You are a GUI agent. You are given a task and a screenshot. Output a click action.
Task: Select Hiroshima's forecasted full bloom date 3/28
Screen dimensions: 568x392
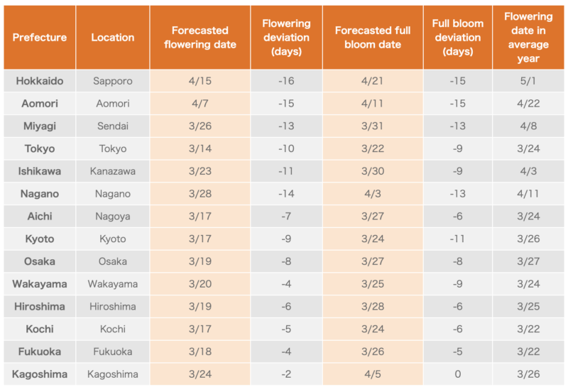(373, 307)
